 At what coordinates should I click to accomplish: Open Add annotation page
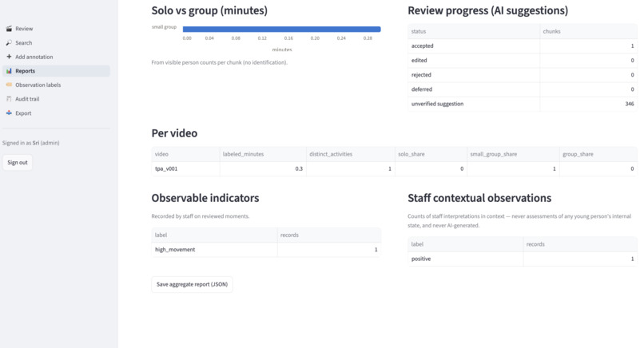coord(56,57)
